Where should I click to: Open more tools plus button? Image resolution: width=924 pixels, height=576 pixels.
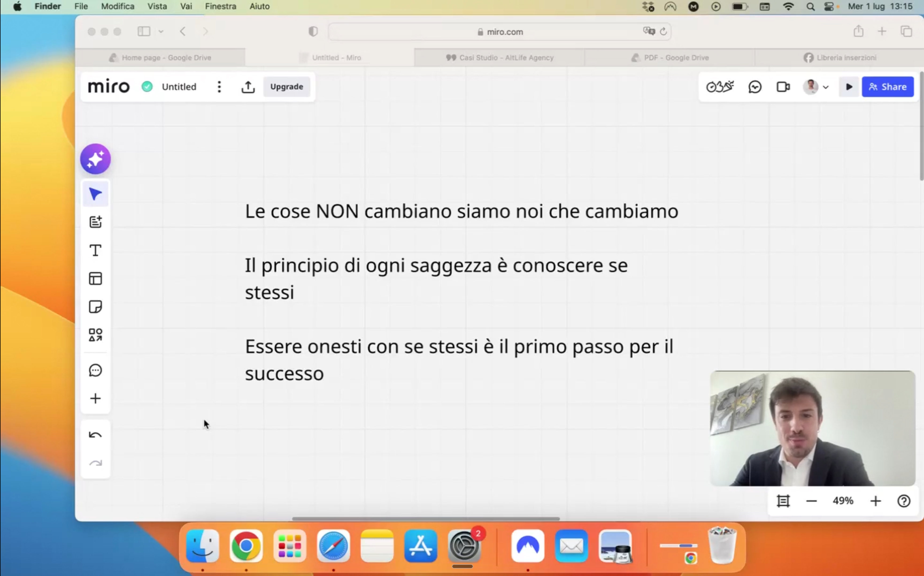pyautogui.click(x=95, y=399)
